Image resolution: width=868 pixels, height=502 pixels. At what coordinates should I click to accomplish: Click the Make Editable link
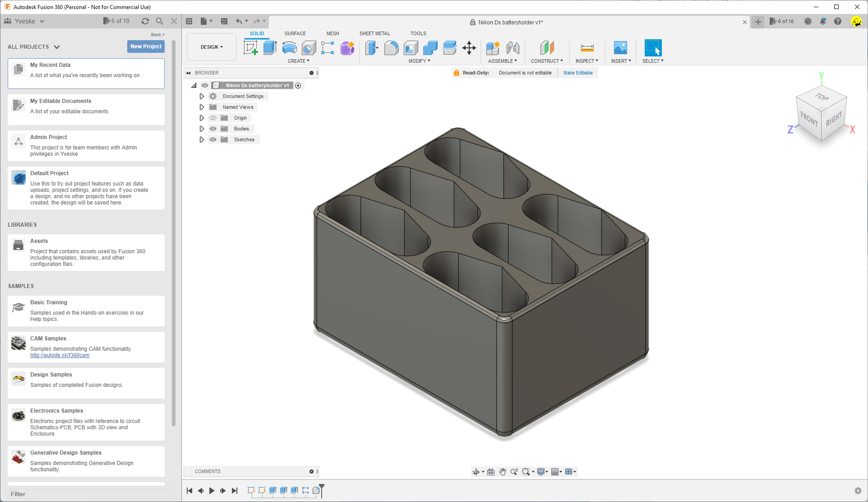click(578, 73)
